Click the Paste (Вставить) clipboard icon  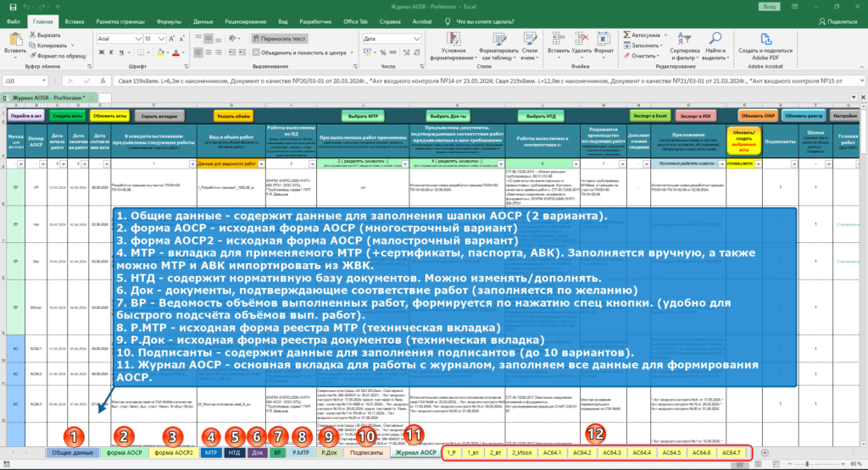[x=15, y=41]
